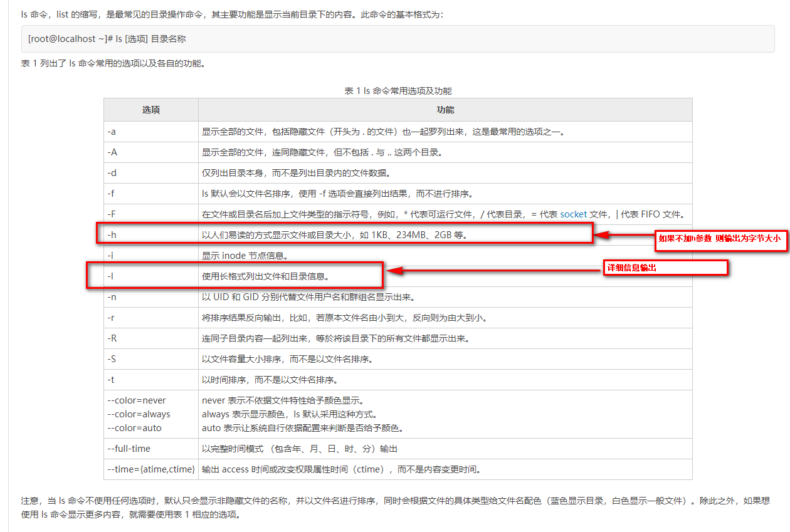This screenshot has height=532, width=790.
Task: Click description "以文件容量大小排序，而不是以文件名排序。"
Action: (288, 359)
